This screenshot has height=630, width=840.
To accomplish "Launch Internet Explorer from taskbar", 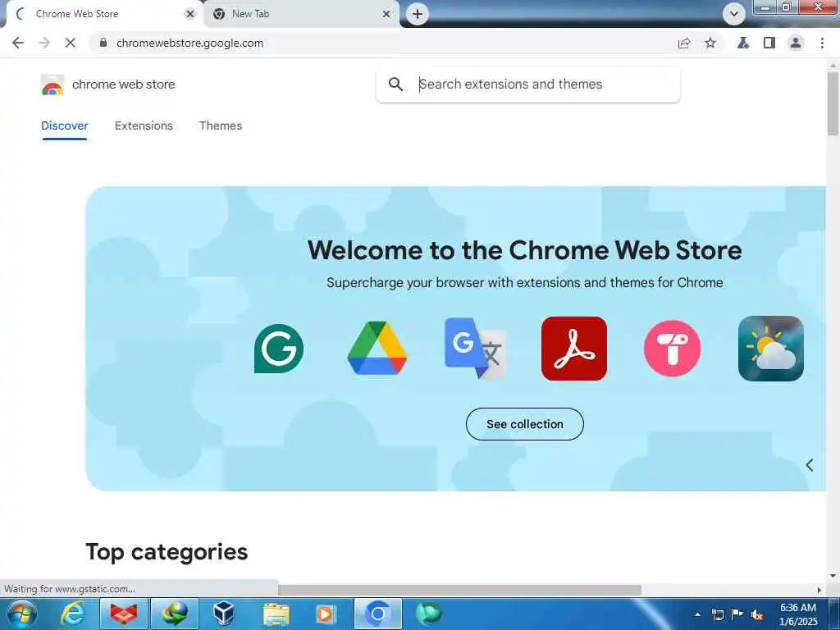I will click(73, 614).
